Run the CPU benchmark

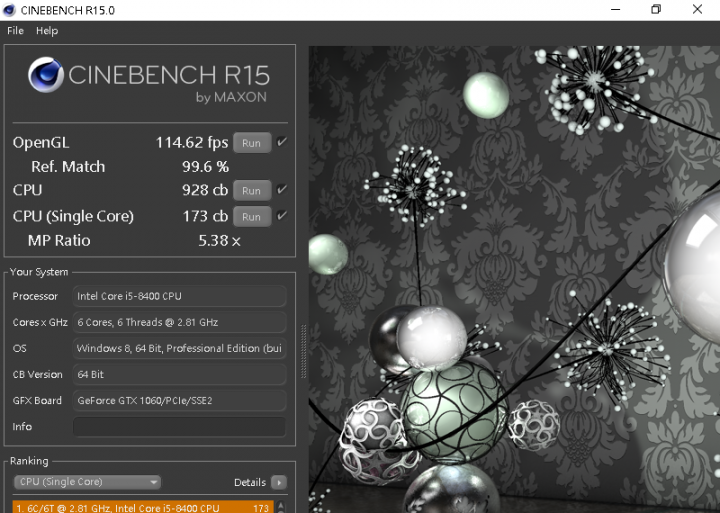[x=252, y=191]
